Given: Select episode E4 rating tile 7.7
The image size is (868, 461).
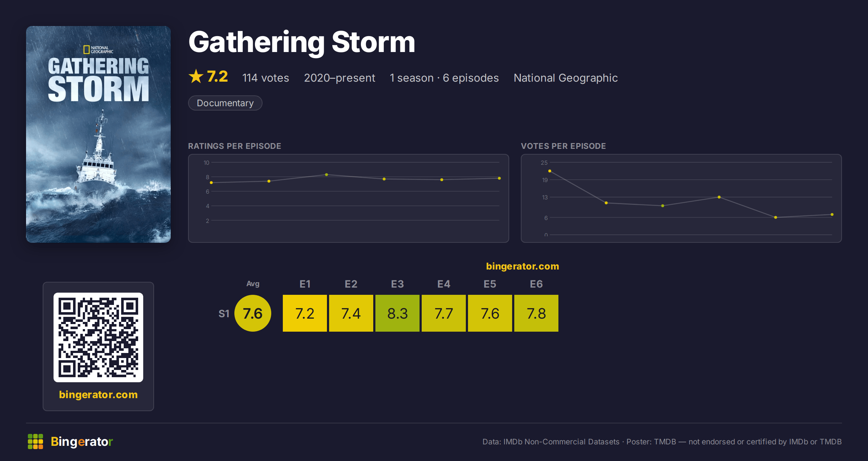Looking at the screenshot, I should coord(444,313).
